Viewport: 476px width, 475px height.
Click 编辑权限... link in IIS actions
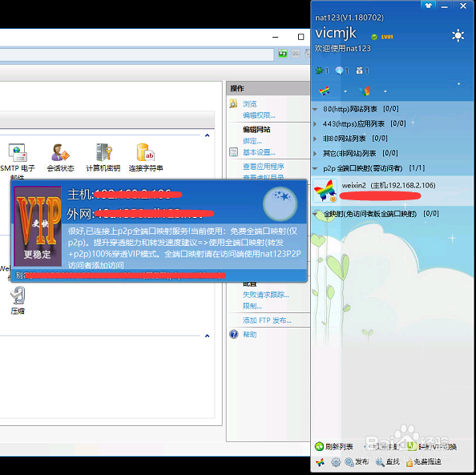pyautogui.click(x=259, y=115)
